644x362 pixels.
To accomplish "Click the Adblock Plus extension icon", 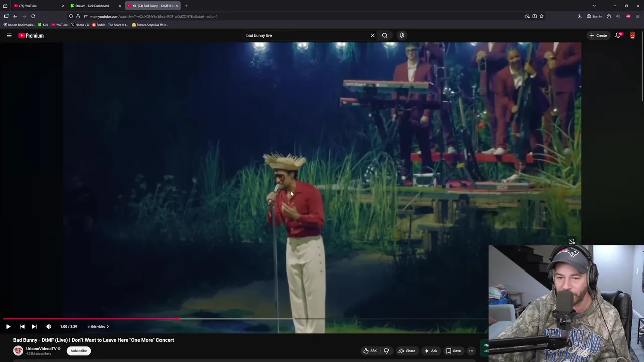I will pos(628,16).
